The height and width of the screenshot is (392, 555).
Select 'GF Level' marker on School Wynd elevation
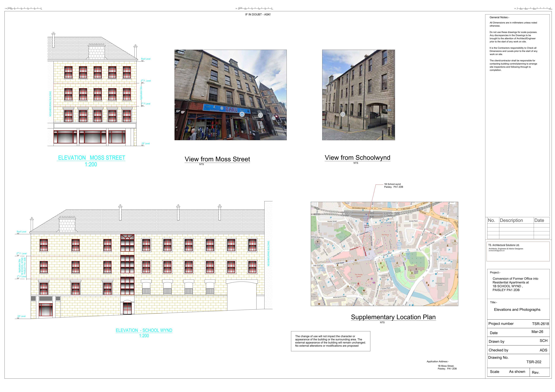[x=22, y=316]
